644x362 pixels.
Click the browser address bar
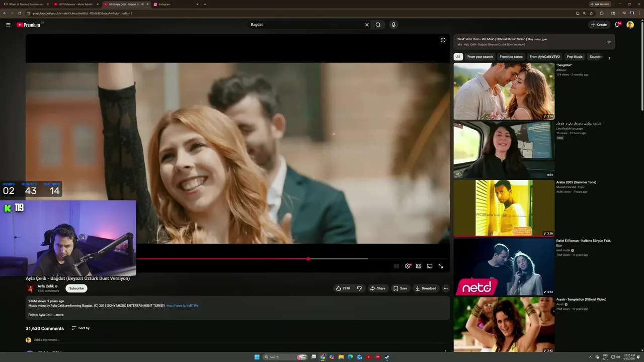(x=302, y=13)
